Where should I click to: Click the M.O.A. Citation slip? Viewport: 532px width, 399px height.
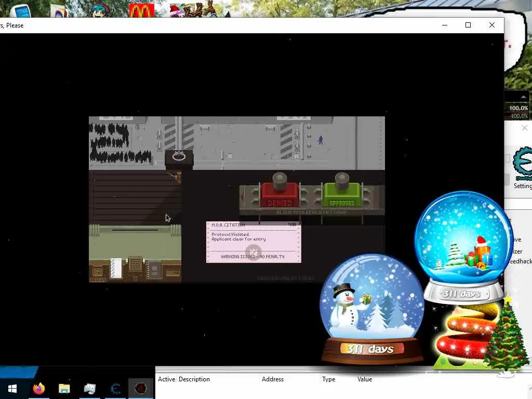254,242
